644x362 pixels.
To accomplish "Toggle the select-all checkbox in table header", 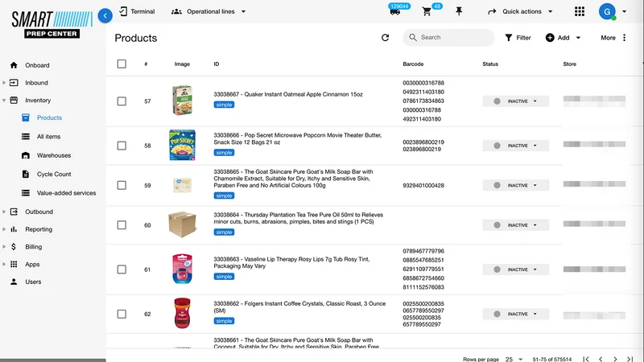I will [122, 64].
